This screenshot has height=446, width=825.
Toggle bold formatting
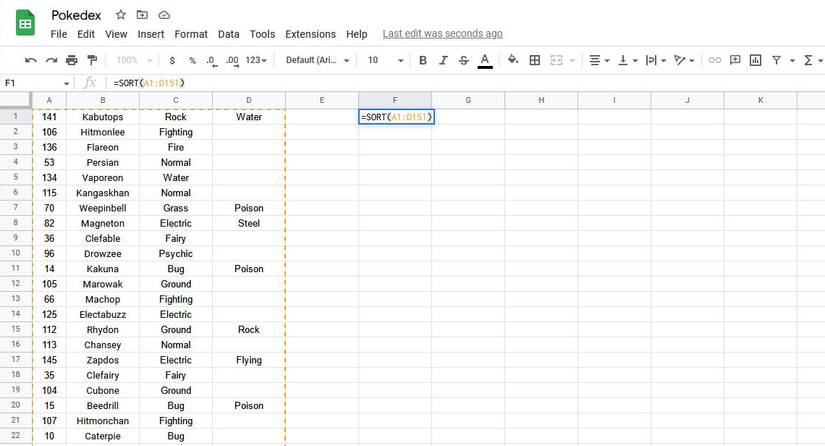(x=423, y=60)
